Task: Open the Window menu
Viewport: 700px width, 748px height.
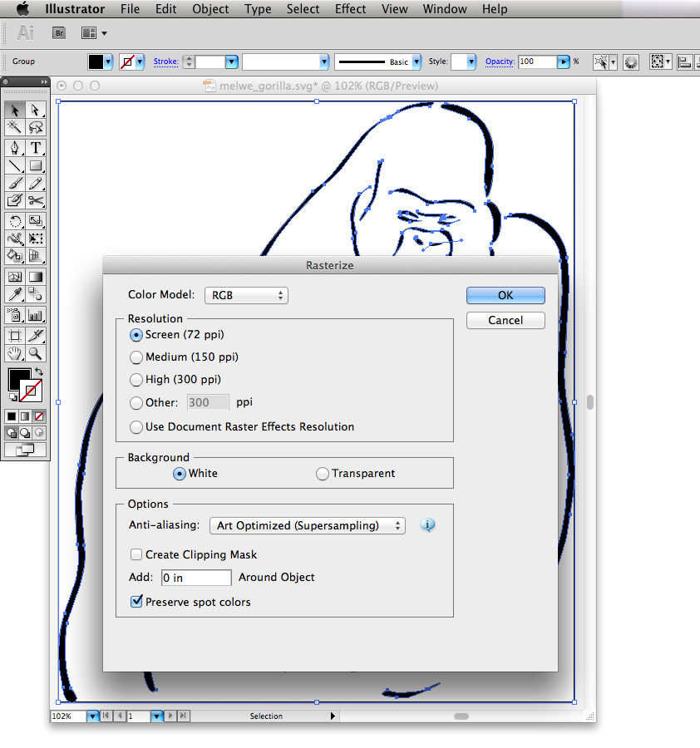Action: pyautogui.click(x=444, y=9)
